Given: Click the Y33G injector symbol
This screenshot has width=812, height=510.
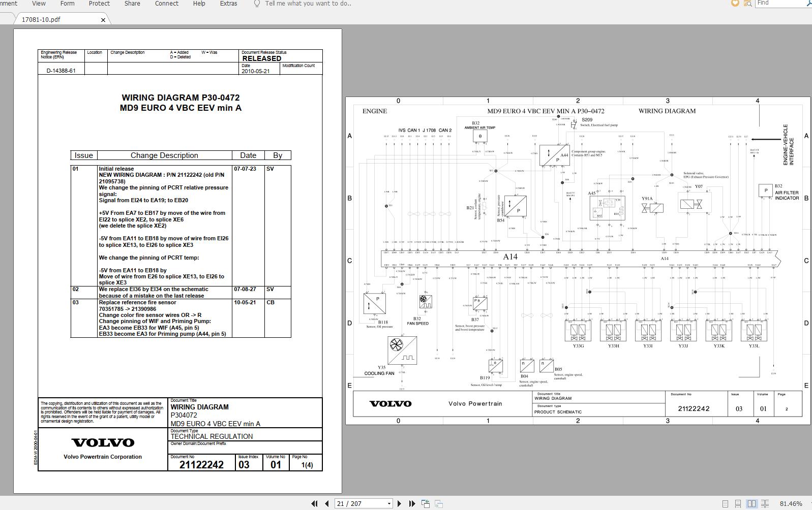Looking at the screenshot, I should [x=578, y=331].
